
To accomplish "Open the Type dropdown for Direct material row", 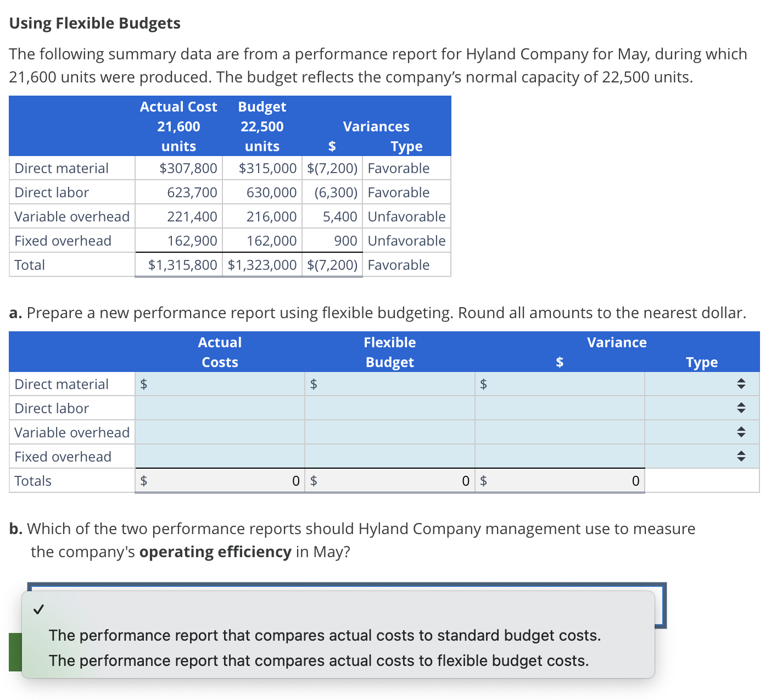I will (741, 384).
